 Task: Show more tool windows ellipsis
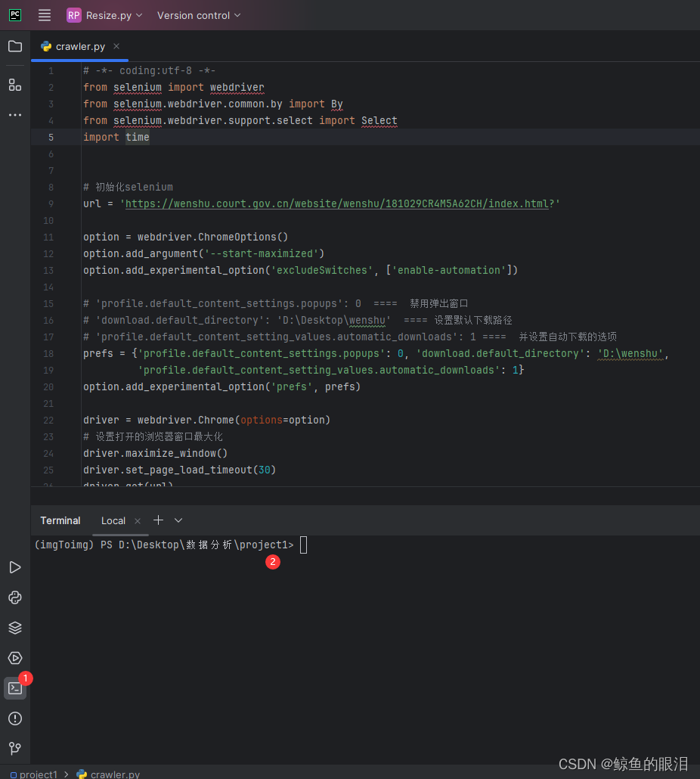click(15, 115)
